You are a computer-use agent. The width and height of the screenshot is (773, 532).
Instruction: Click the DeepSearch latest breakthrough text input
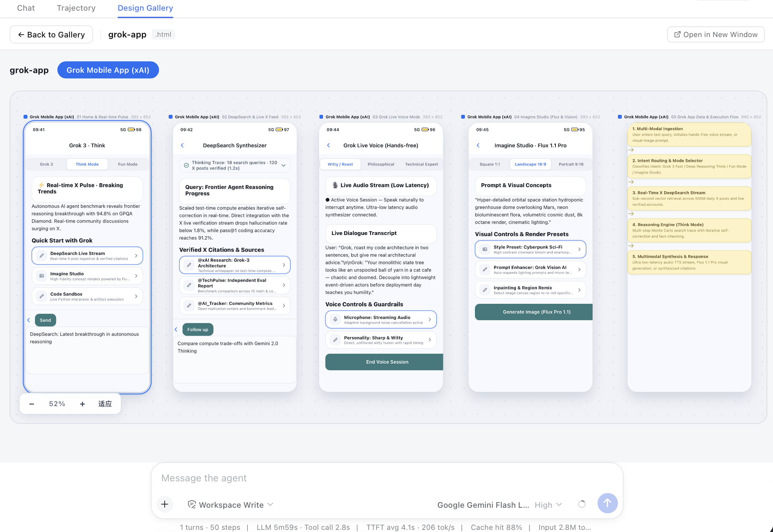point(87,350)
